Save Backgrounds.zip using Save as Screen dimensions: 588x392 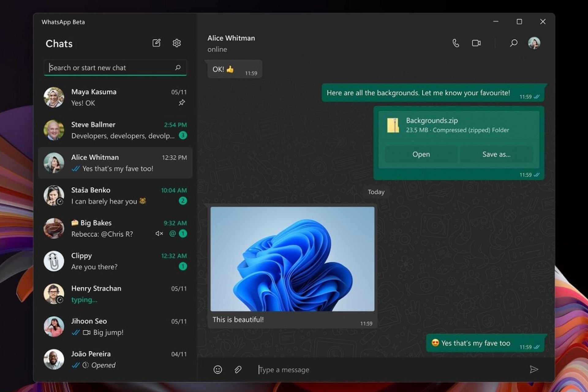click(x=496, y=154)
